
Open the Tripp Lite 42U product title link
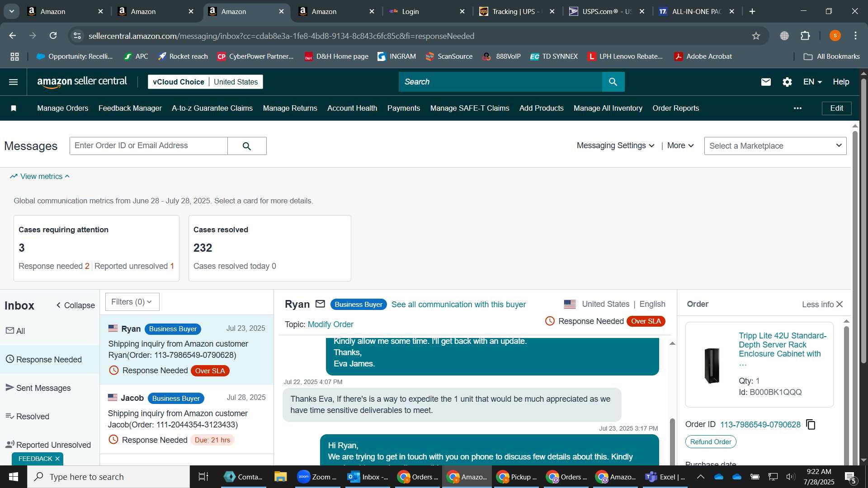(783, 349)
